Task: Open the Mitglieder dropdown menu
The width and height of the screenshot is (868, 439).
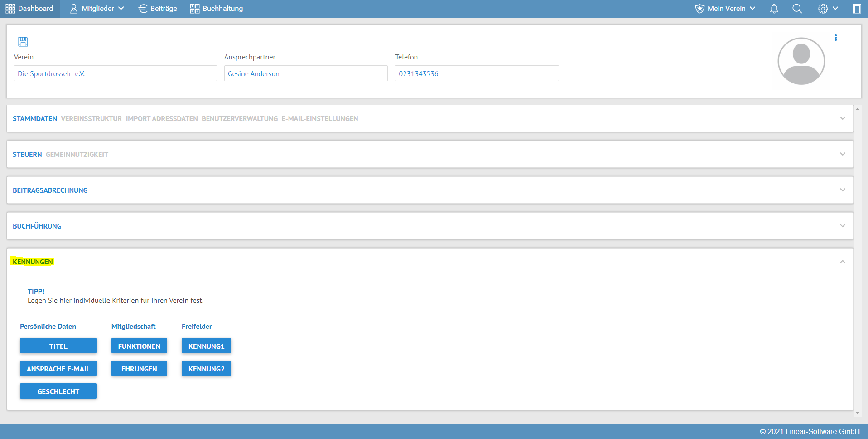Action: [97, 9]
